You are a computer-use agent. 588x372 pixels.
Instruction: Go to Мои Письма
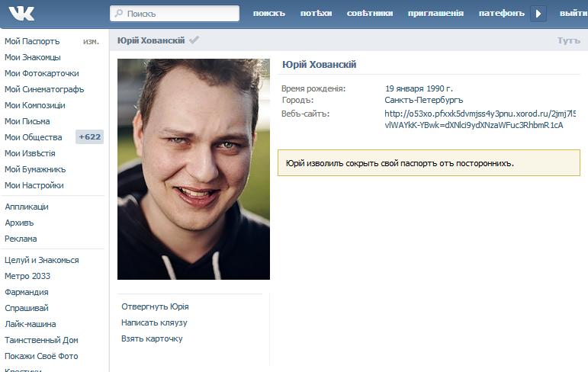pos(27,121)
